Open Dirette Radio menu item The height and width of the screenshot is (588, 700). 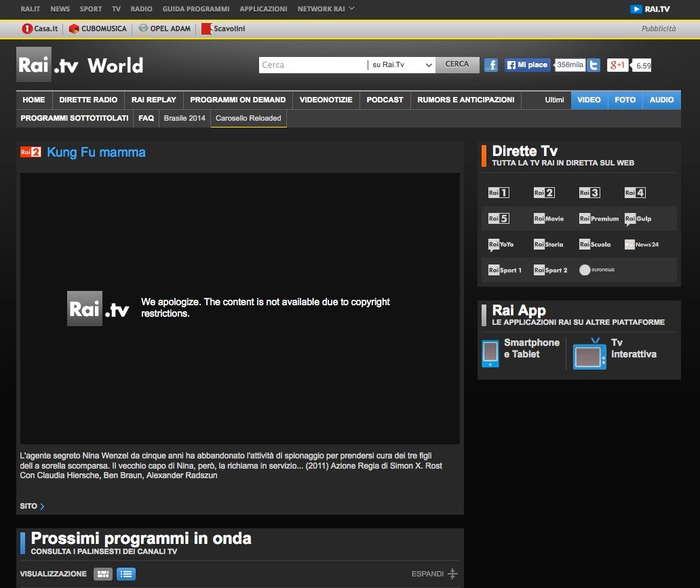point(88,100)
